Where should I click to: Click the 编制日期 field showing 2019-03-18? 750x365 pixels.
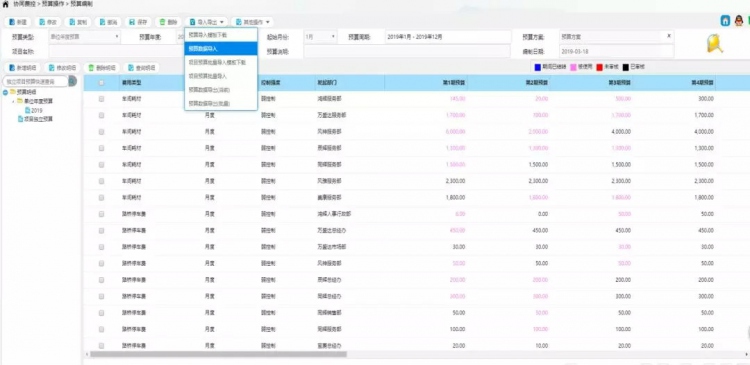click(616, 51)
